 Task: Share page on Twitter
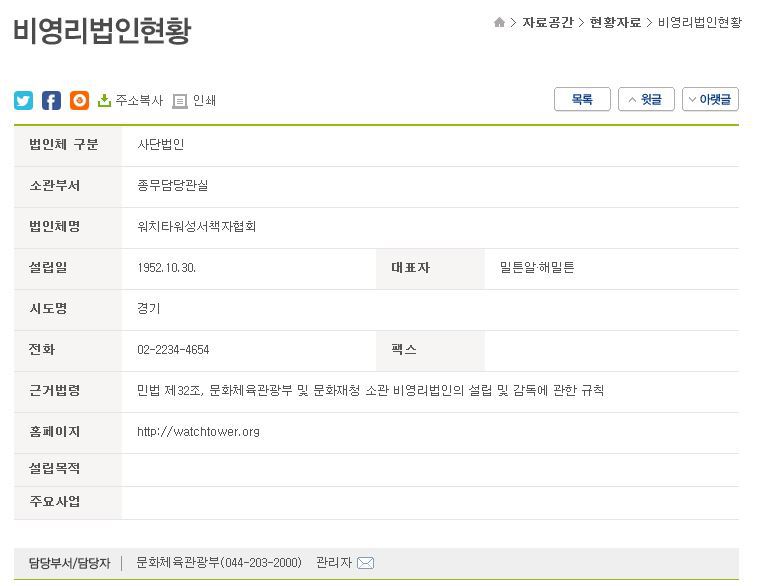coord(23,100)
